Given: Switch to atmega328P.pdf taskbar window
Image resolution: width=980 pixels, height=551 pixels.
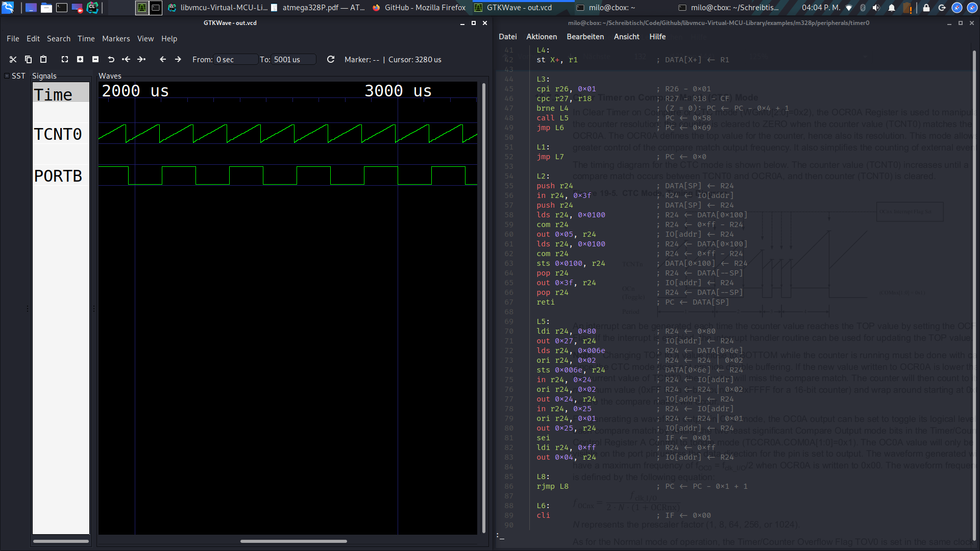Looking at the screenshot, I should [318, 8].
